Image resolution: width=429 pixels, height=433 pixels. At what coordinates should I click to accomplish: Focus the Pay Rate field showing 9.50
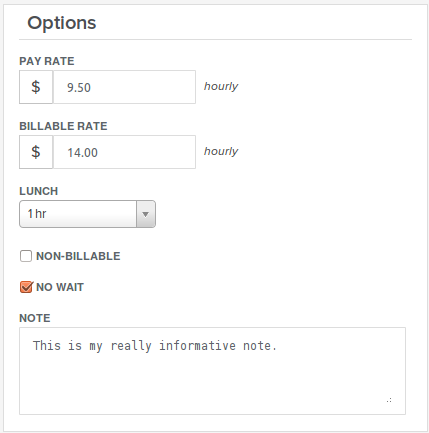point(124,87)
